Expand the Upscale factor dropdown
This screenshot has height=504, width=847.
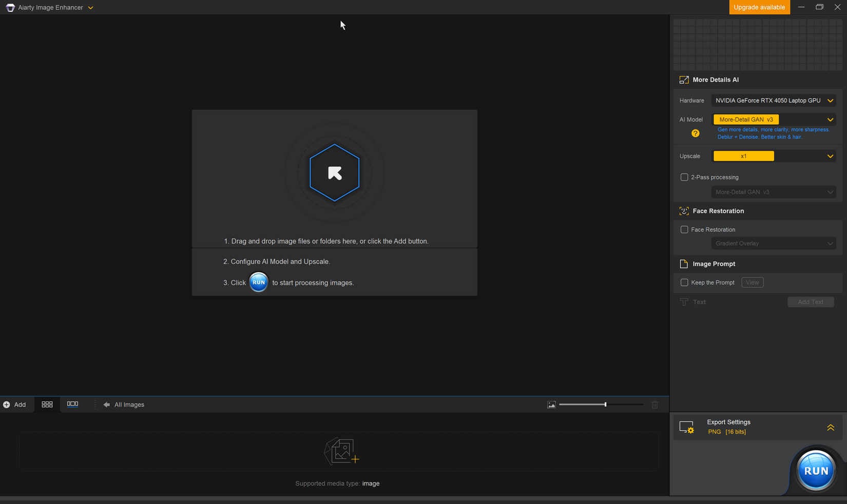774,156
